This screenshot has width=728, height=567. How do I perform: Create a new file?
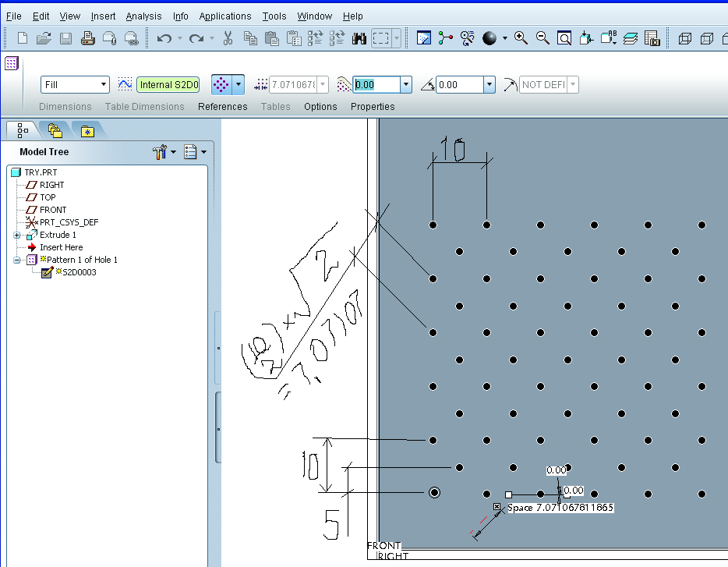point(23,38)
